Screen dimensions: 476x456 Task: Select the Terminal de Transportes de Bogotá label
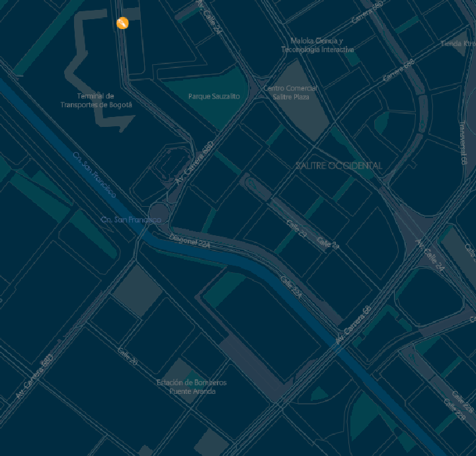(97, 100)
